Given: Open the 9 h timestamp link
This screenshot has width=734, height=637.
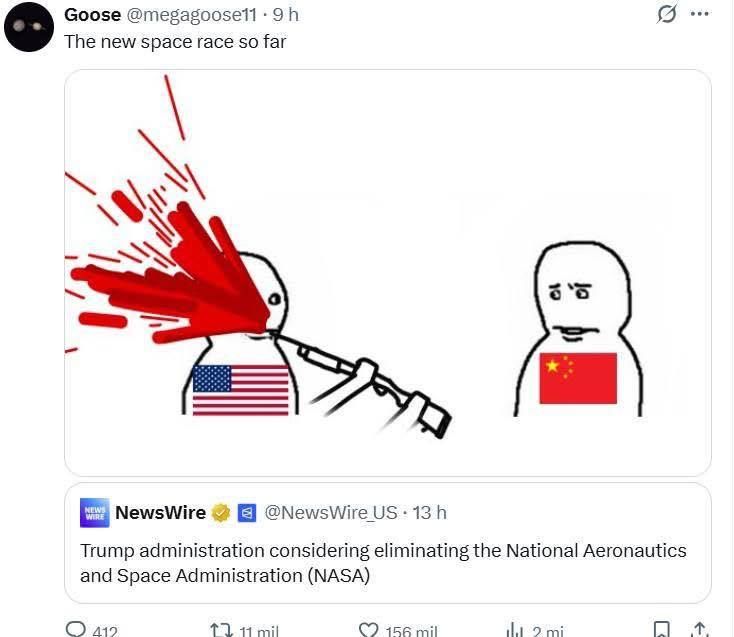Looking at the screenshot, I should 286,15.
